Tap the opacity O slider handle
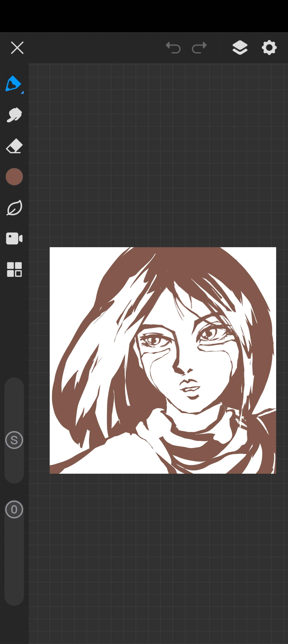The height and width of the screenshot is (644, 288). 14,509
